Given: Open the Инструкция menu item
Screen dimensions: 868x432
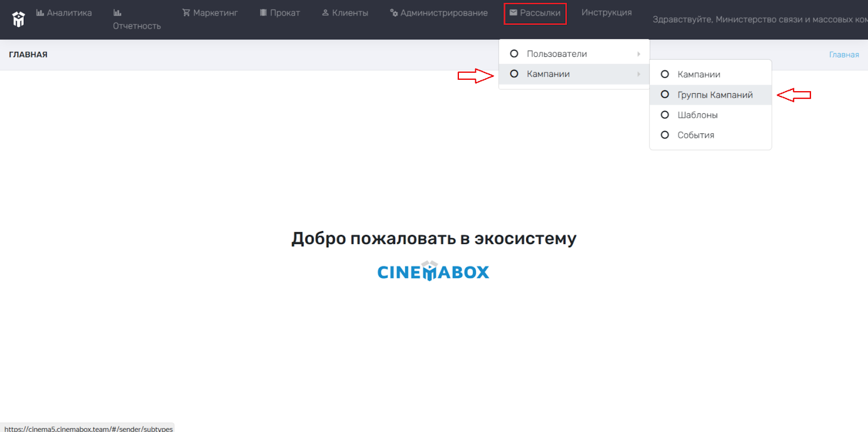Looking at the screenshot, I should tap(607, 12).
